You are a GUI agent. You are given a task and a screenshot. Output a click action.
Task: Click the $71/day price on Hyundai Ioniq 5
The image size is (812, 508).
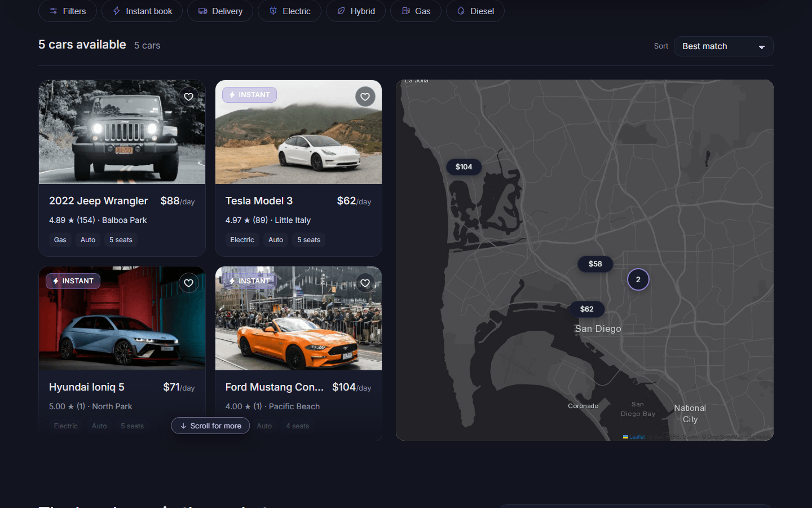coord(179,387)
